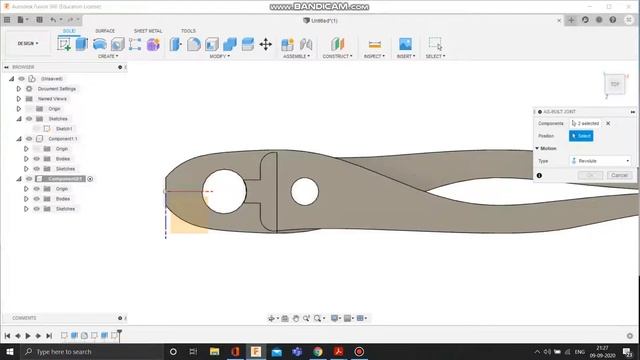Show the hidden Sketch1 item
This screenshot has width=640, height=360.
(37, 129)
